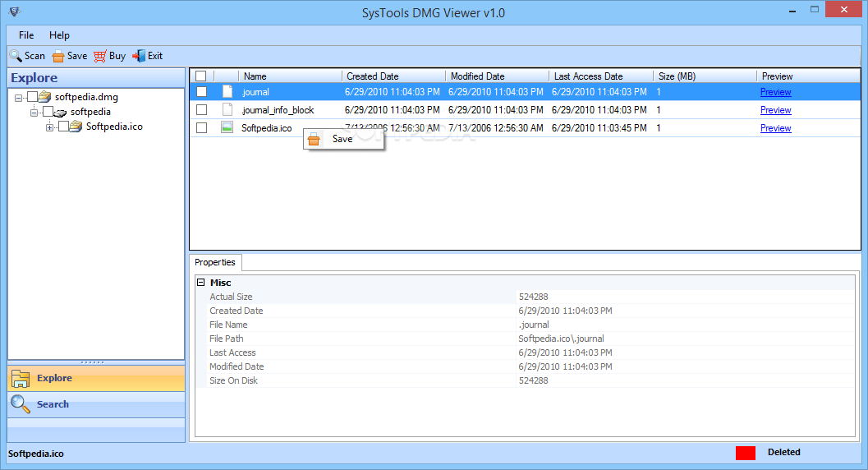This screenshot has height=470, width=868.
Task: Click the Buy shopping cart icon
Action: pos(100,56)
